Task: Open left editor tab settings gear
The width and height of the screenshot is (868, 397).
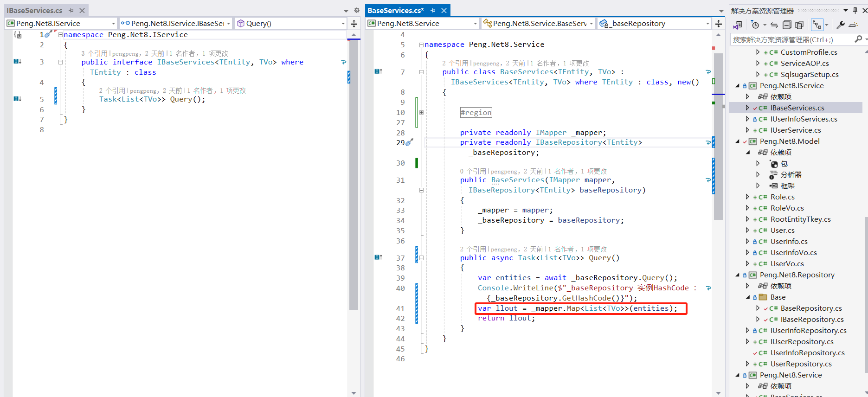Action: tap(356, 10)
